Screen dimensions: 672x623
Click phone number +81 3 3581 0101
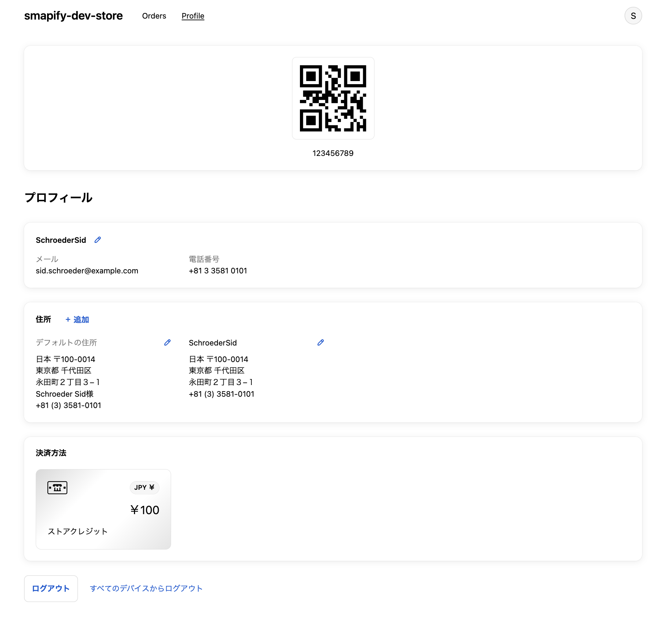pyautogui.click(x=218, y=271)
